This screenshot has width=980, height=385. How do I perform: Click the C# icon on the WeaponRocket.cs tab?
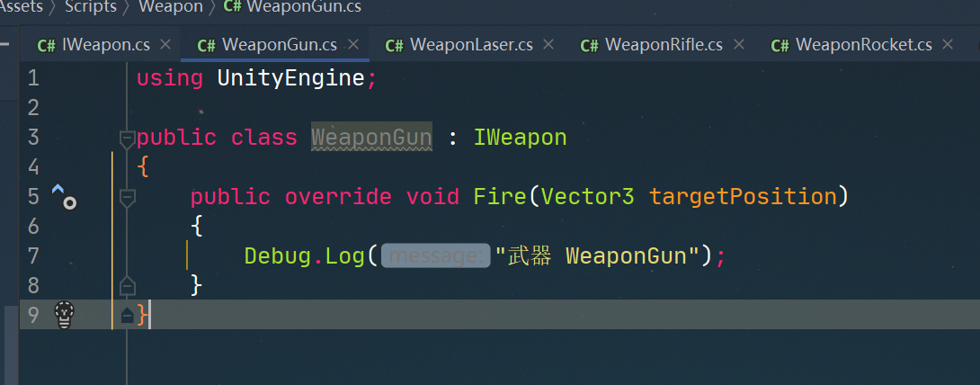click(x=780, y=45)
